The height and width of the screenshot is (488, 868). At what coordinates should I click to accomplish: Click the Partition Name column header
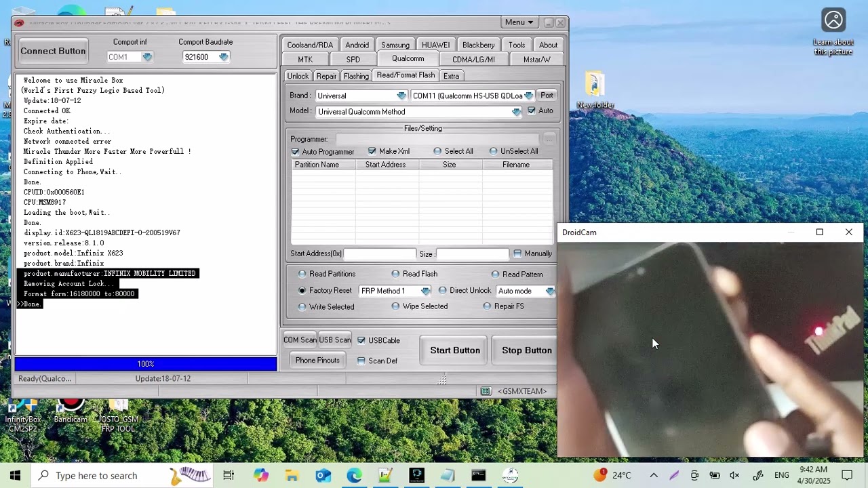coord(323,165)
